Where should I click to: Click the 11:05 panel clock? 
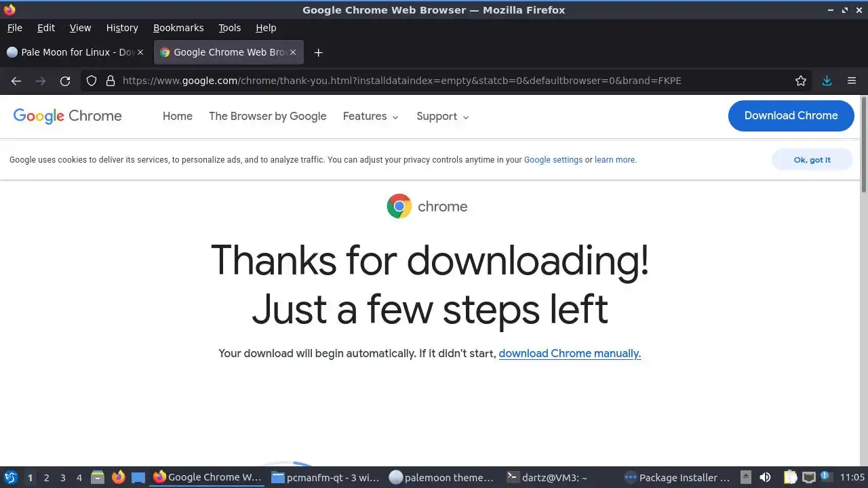pyautogui.click(x=852, y=478)
